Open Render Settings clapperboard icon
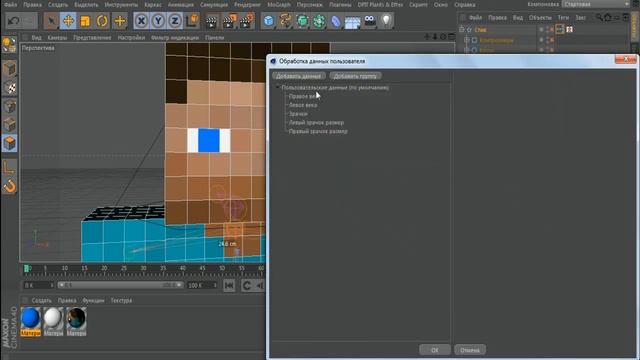Viewport: 640px width, 360px height. click(x=247, y=21)
